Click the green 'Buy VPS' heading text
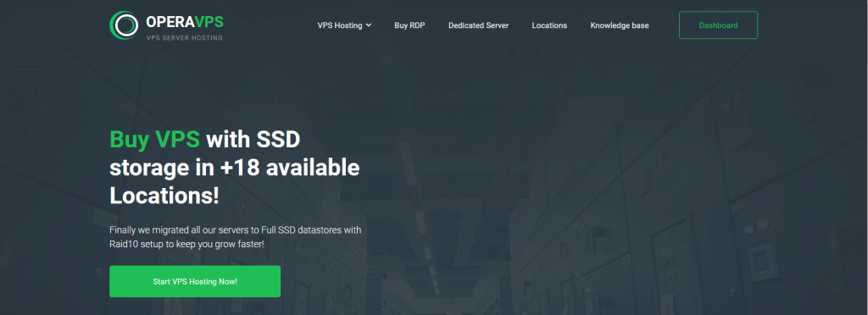Image resolution: width=868 pixels, height=315 pixels. tap(154, 139)
